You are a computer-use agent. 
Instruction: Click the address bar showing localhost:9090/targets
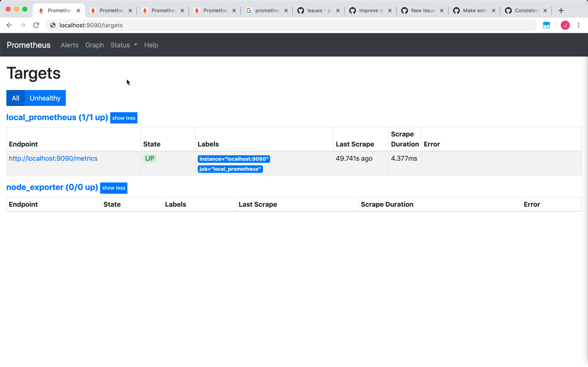click(291, 25)
